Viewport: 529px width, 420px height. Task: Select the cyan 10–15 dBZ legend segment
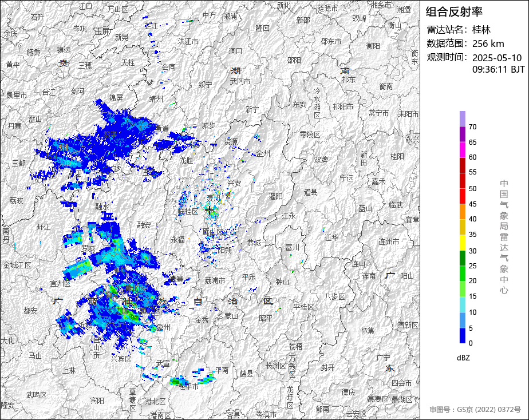[462, 304]
